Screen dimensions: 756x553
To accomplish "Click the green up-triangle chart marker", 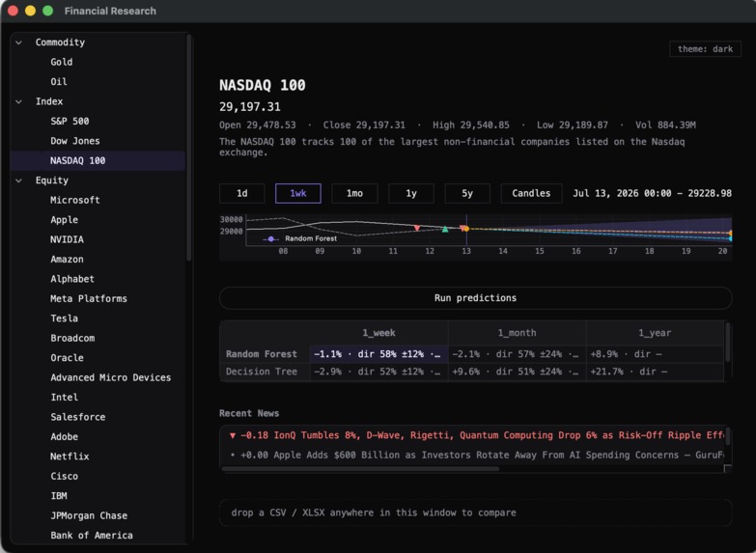I will pos(445,230).
